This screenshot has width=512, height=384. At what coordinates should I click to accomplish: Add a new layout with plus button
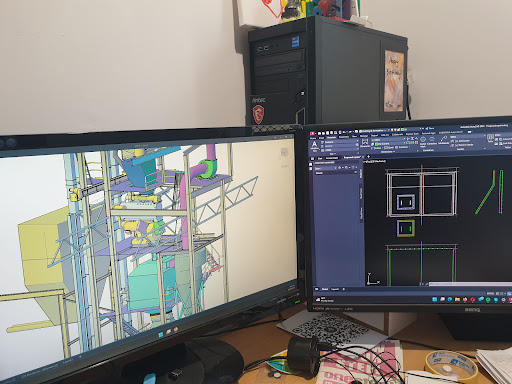pyautogui.click(x=344, y=289)
